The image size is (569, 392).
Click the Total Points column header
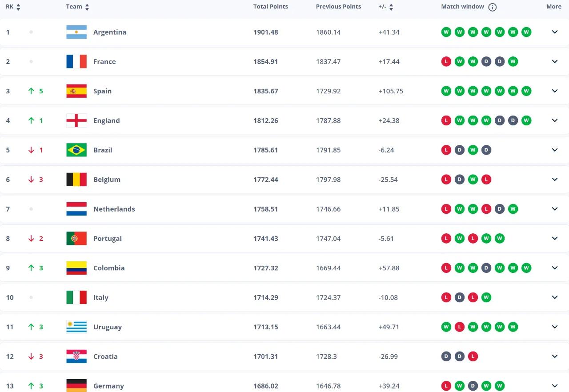pos(270,7)
